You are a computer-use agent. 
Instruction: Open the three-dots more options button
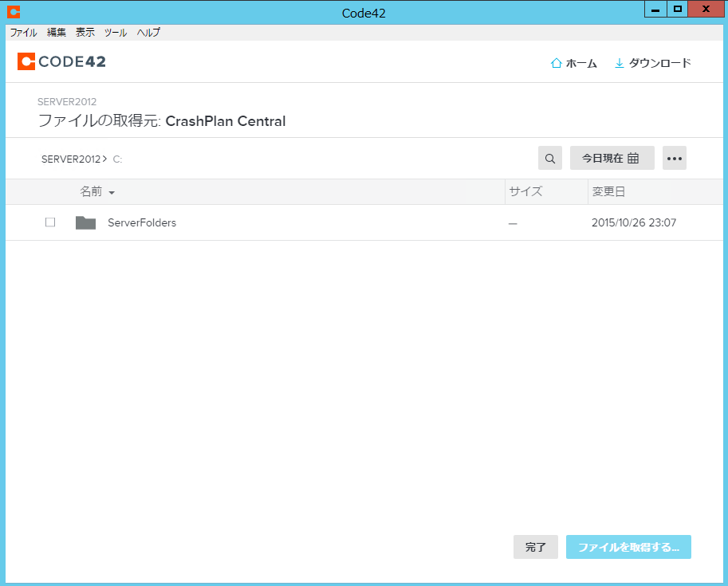click(x=674, y=159)
